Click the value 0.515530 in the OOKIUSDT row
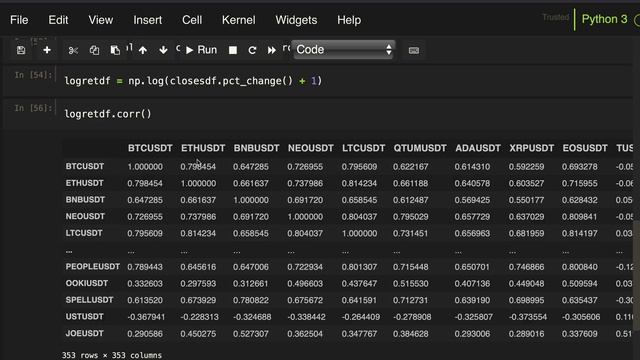This screenshot has width=640, height=360. [x=411, y=284]
